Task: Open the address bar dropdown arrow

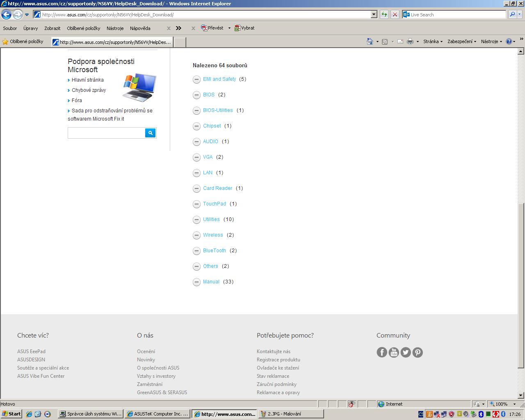Action: [374, 14]
